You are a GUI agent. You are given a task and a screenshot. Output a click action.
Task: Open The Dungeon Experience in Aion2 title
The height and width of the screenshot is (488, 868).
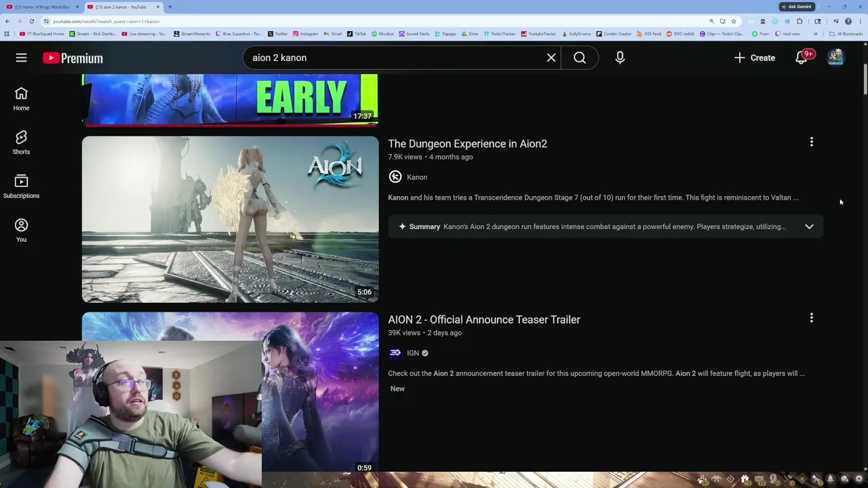point(467,144)
